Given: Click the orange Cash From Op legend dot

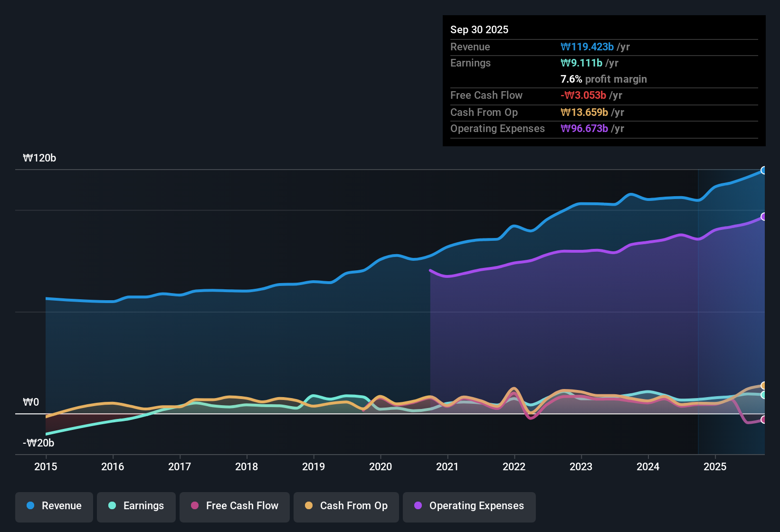Looking at the screenshot, I should click(x=308, y=506).
